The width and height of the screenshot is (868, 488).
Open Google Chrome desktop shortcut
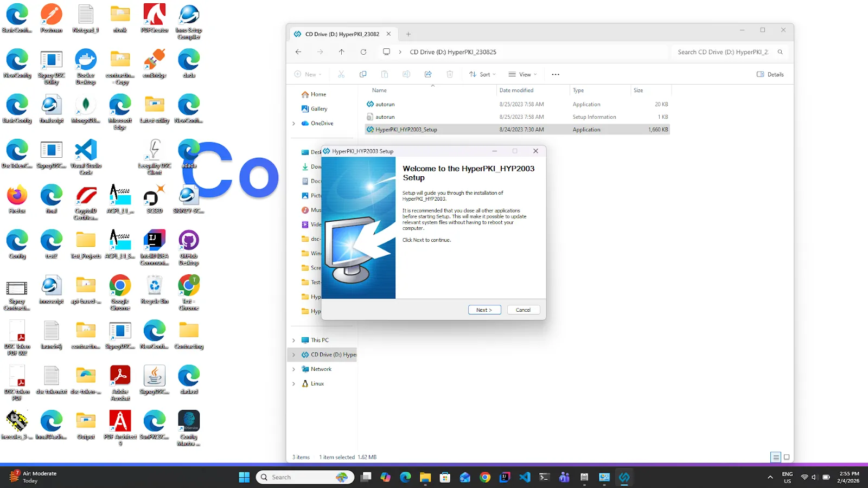[120, 292]
